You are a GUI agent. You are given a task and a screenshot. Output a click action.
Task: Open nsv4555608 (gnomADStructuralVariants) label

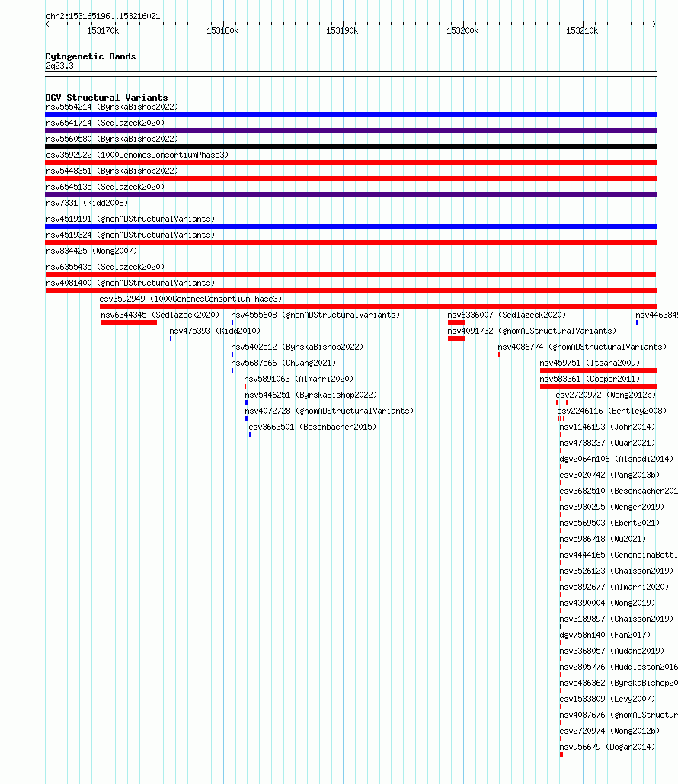click(x=315, y=315)
